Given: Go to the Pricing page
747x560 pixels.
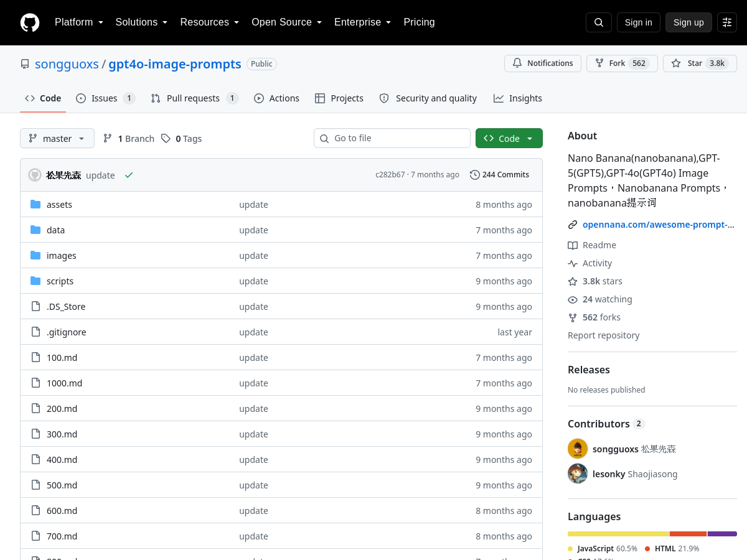Looking at the screenshot, I should click(x=419, y=22).
